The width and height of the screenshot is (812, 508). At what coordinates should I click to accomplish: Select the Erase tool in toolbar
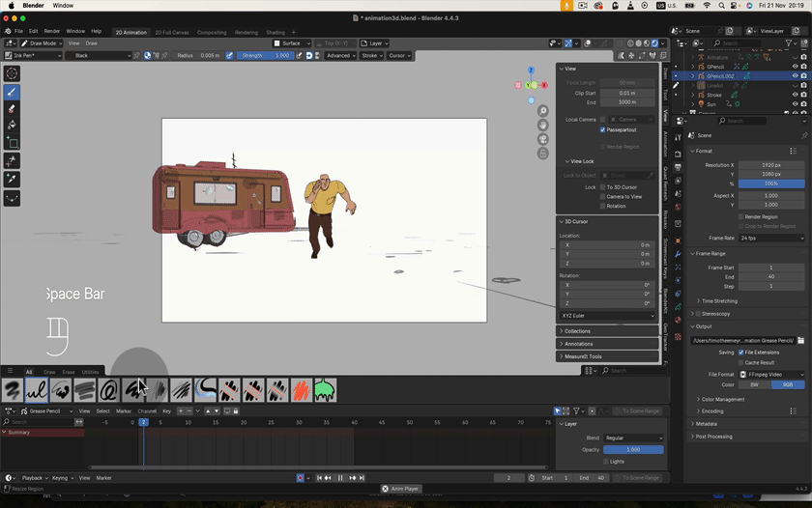(12, 108)
